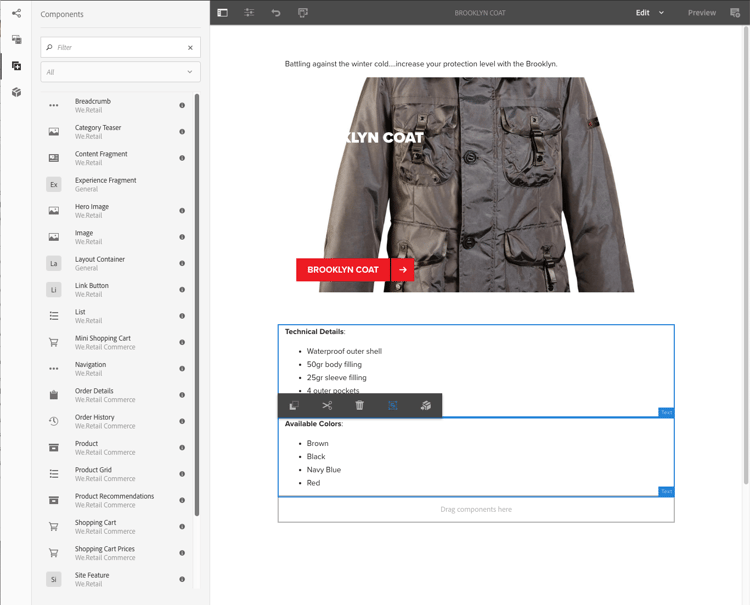Click the components list scrollbar
This screenshot has width=750, height=605.
pos(197,305)
